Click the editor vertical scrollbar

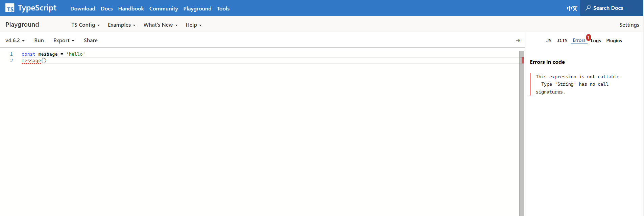coord(522,135)
